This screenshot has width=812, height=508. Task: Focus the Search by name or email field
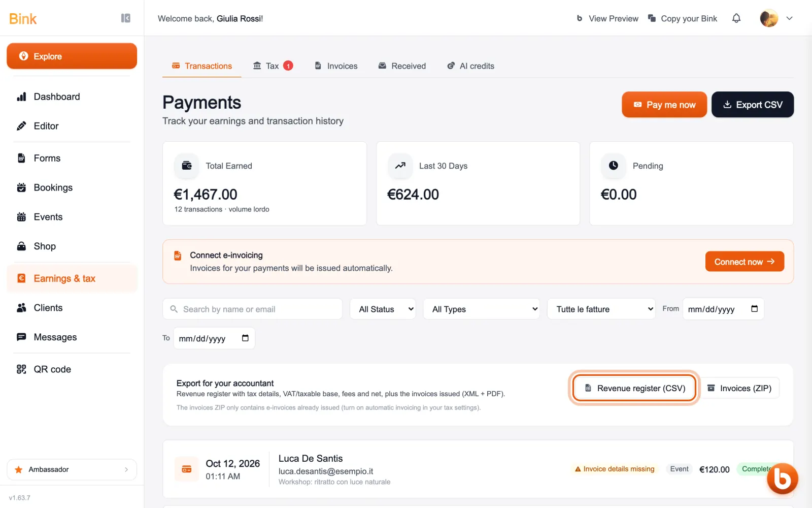(x=253, y=309)
